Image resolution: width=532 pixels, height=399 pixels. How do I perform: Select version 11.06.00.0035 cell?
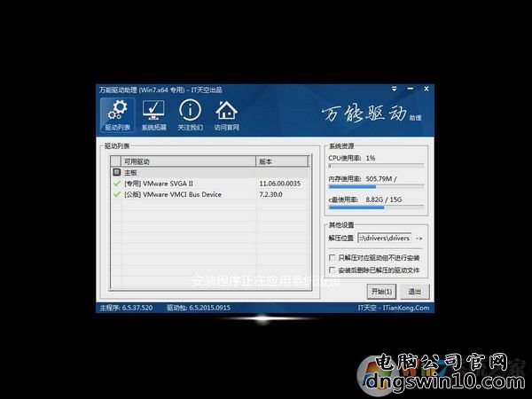pos(280,184)
